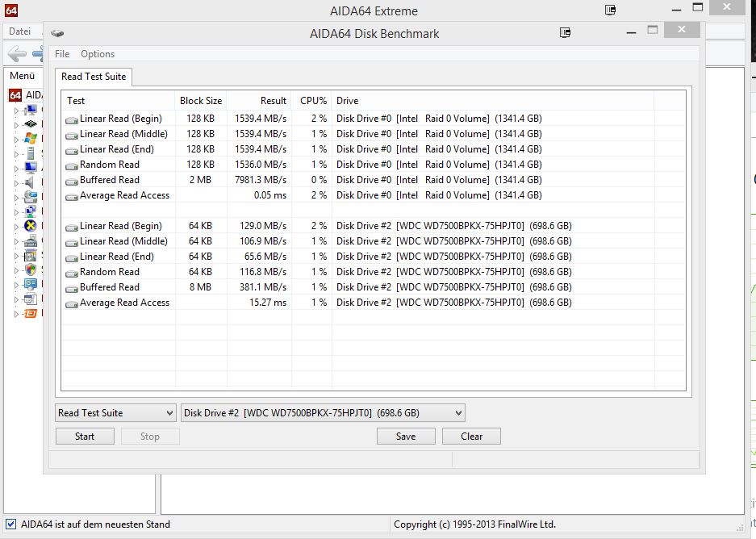756x539 pixels.
Task: Click the disk icon of the 7981.3 MB/s Buffered Read row
Action: (72, 181)
